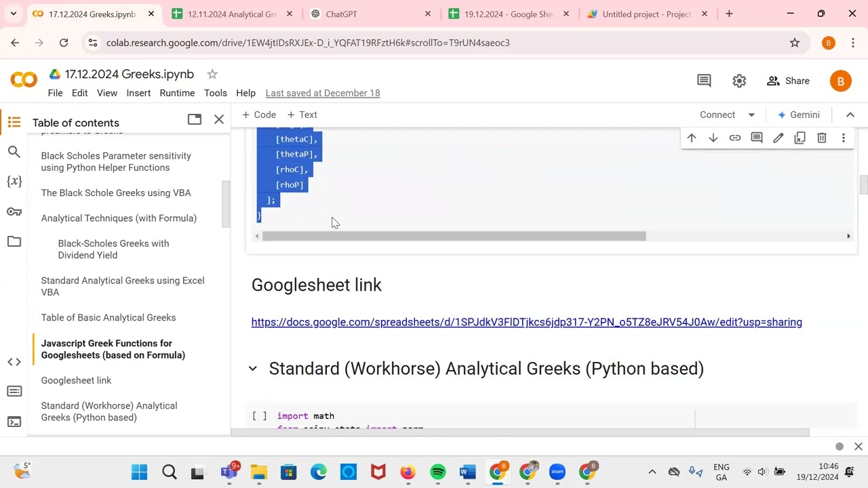
Task: Go to the Colab home logo
Action: [x=24, y=80]
